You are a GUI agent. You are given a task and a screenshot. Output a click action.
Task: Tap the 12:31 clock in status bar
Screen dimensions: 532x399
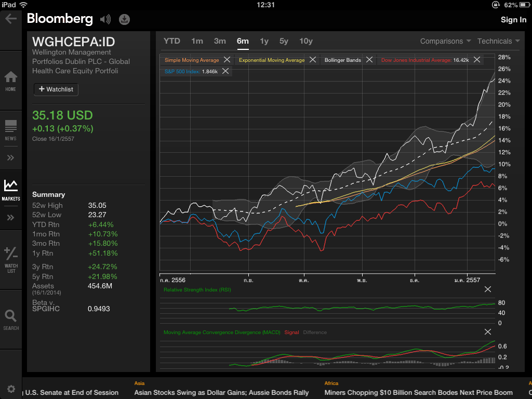tap(265, 5)
